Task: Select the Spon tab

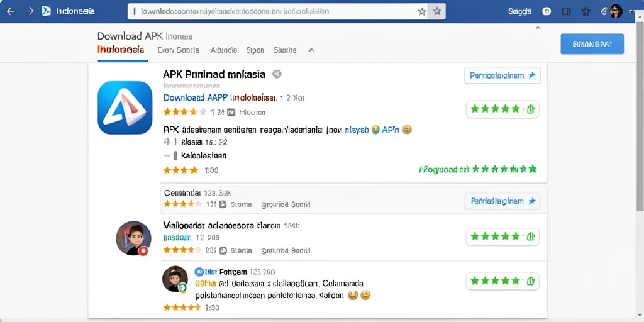Action: click(x=255, y=50)
